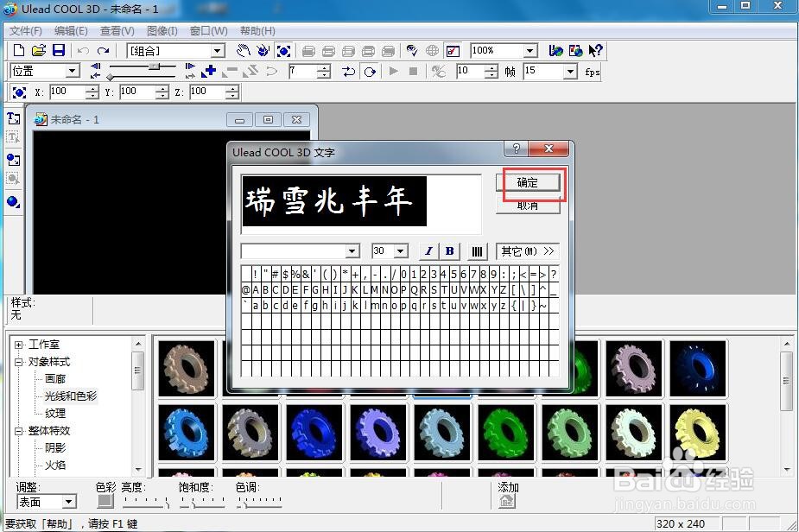Screen dimensions: 799x532
Task: Click the 取消 button in text dialog
Action: click(x=528, y=206)
